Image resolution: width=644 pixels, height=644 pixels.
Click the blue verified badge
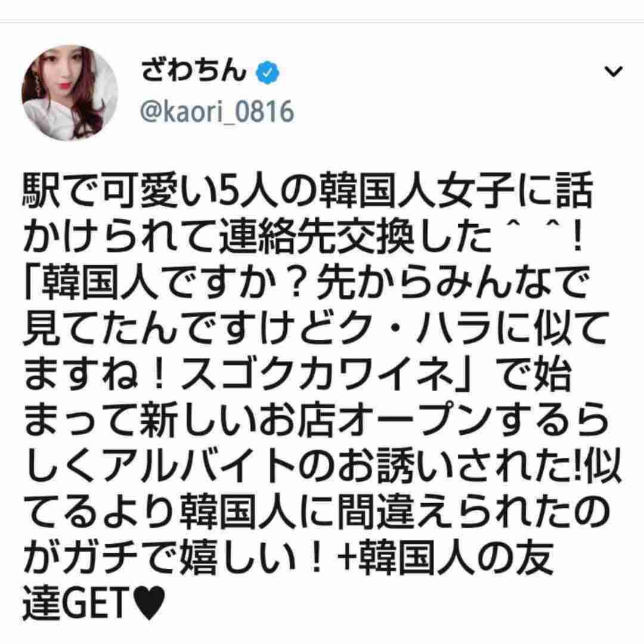[267, 72]
